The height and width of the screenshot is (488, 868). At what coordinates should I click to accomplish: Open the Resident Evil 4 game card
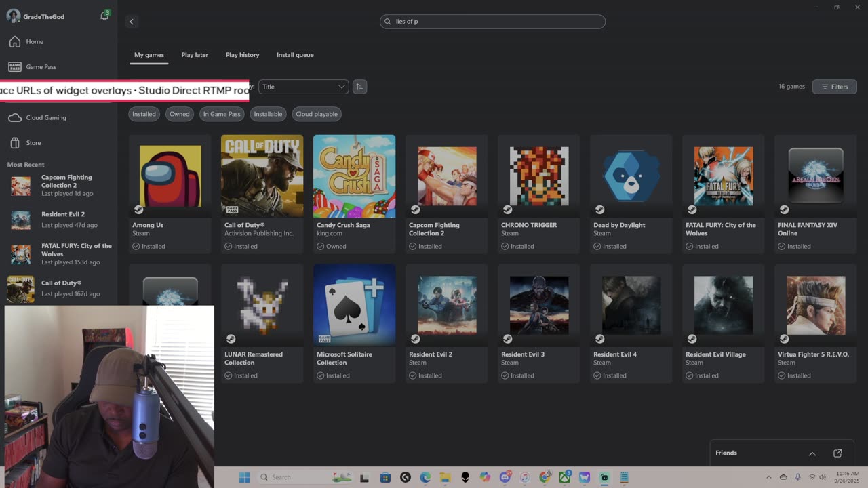click(x=631, y=323)
